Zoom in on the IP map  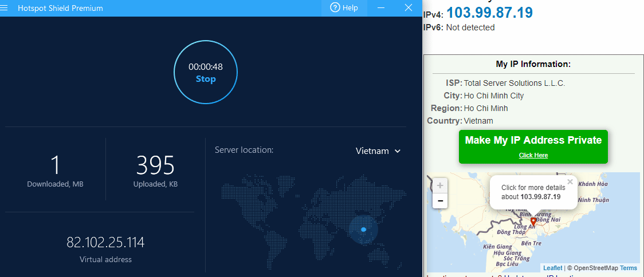(440, 185)
